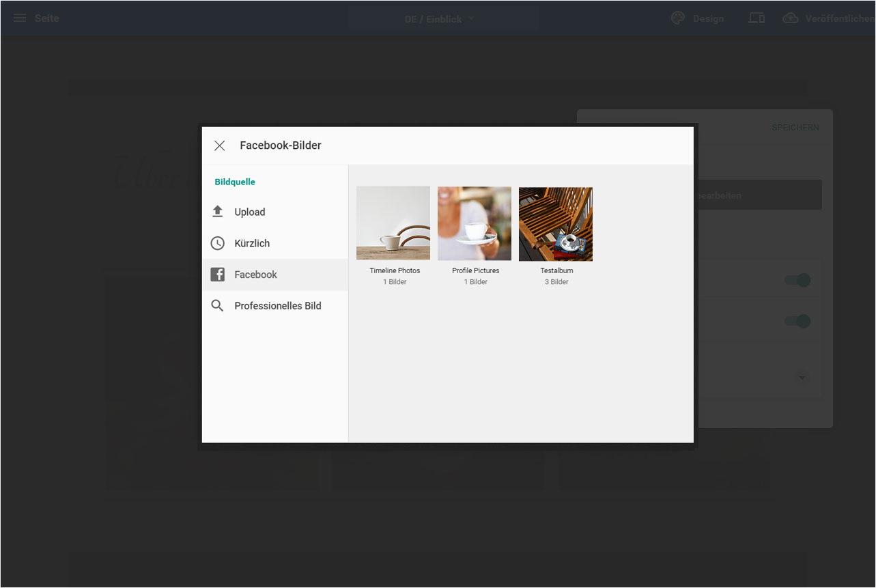Click the Testalbum album name
876x588 pixels.
pos(556,270)
